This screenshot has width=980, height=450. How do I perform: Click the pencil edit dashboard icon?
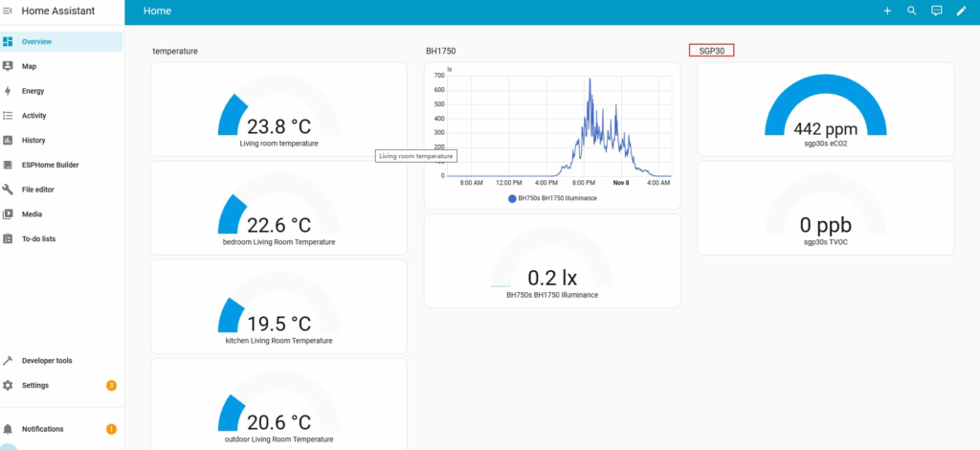pos(962,11)
